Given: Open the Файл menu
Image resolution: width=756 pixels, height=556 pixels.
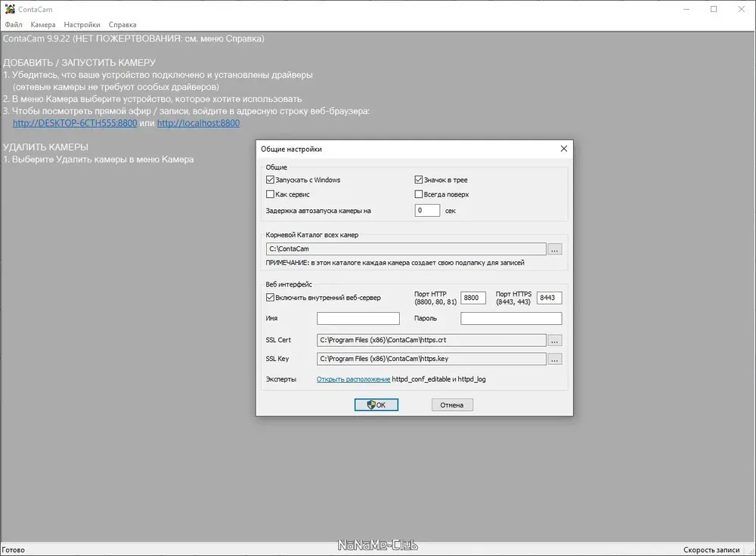Looking at the screenshot, I should pos(14,25).
